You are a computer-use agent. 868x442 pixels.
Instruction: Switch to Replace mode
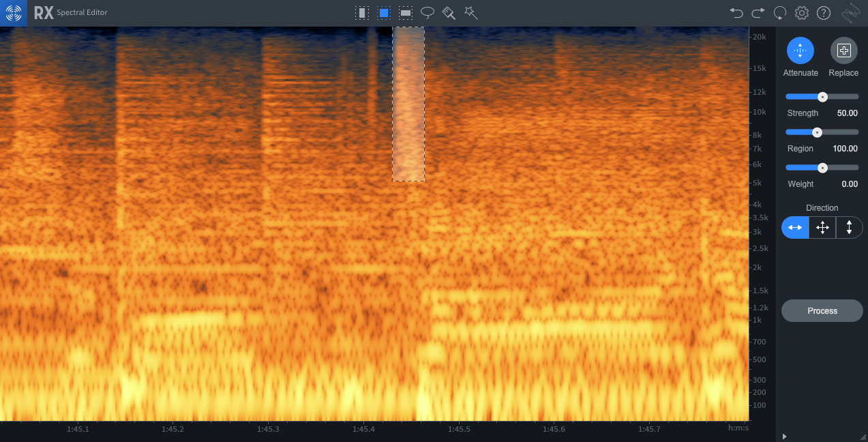coord(843,50)
